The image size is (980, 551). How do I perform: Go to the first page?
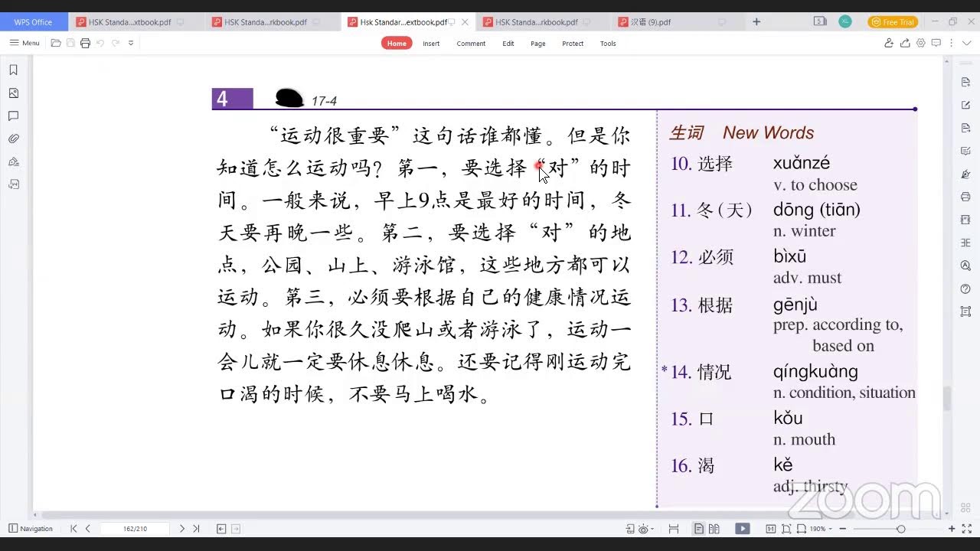73,528
